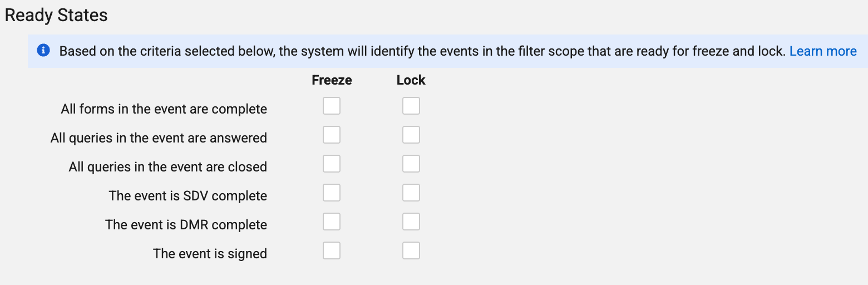Check Freeze for the event is signed
The height and width of the screenshot is (285, 868).
pyautogui.click(x=332, y=250)
